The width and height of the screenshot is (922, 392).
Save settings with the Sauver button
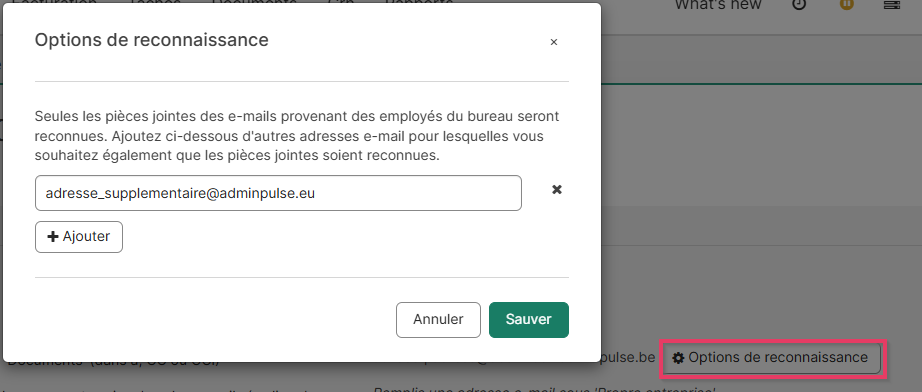(x=529, y=320)
